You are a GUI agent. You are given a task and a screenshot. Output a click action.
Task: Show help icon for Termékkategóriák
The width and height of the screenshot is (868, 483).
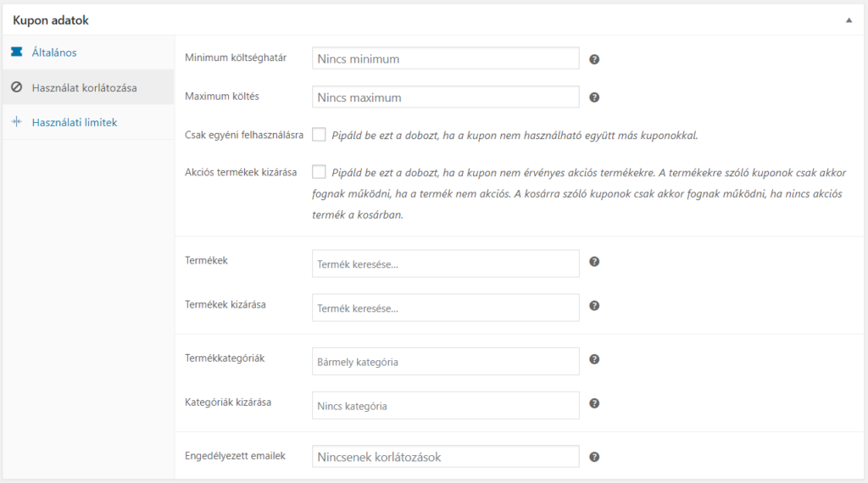coord(594,359)
